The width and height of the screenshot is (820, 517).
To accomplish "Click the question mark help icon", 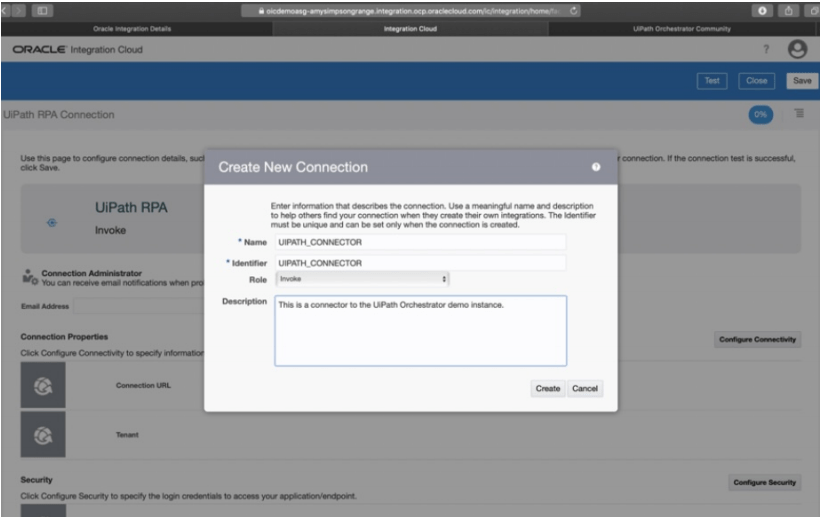I will pos(767,50).
